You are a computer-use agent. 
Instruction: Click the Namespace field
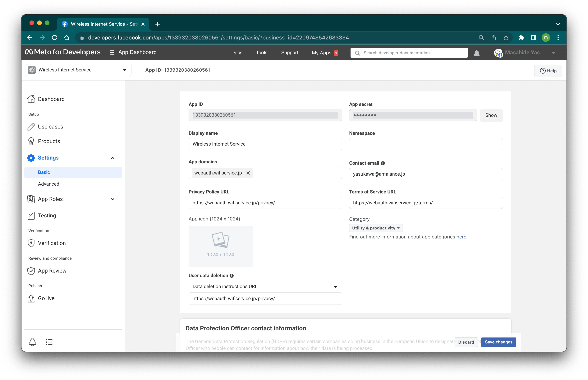point(426,144)
